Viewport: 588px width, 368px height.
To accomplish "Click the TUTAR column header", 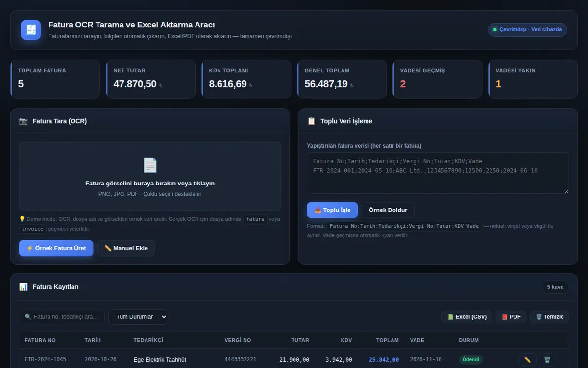I will pyautogui.click(x=300, y=340).
